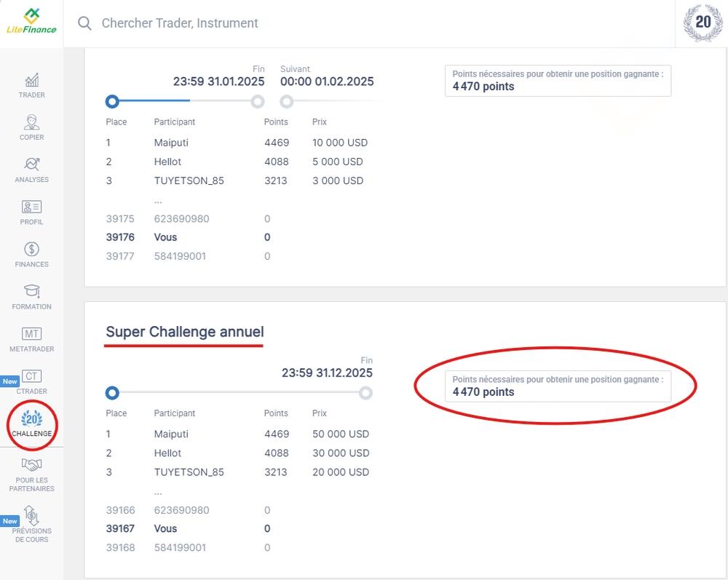
Task: Click the 31.12.2025 end marker on annual timeline
Action: [366, 393]
